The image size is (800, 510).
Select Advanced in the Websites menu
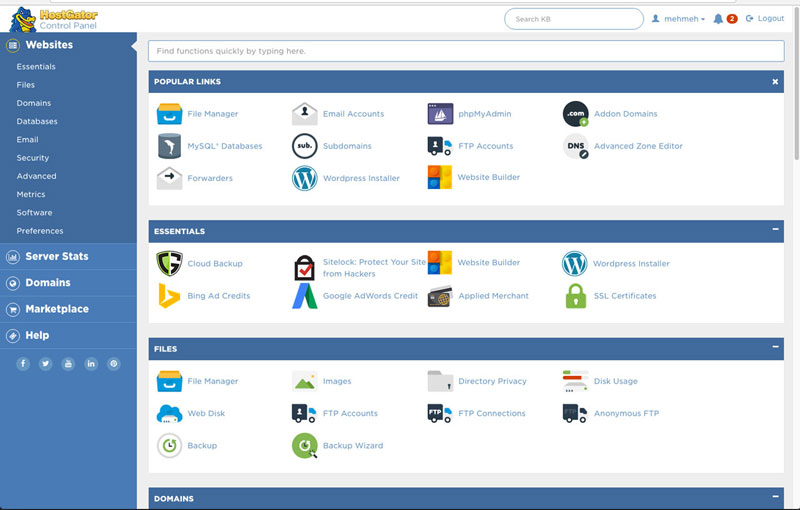click(x=36, y=176)
